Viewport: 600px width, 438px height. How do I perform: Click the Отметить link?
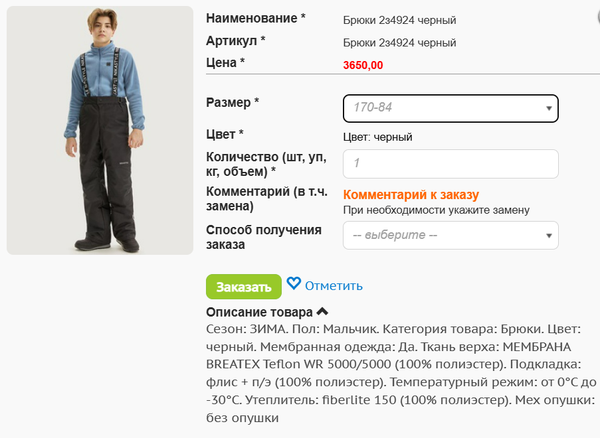point(333,286)
